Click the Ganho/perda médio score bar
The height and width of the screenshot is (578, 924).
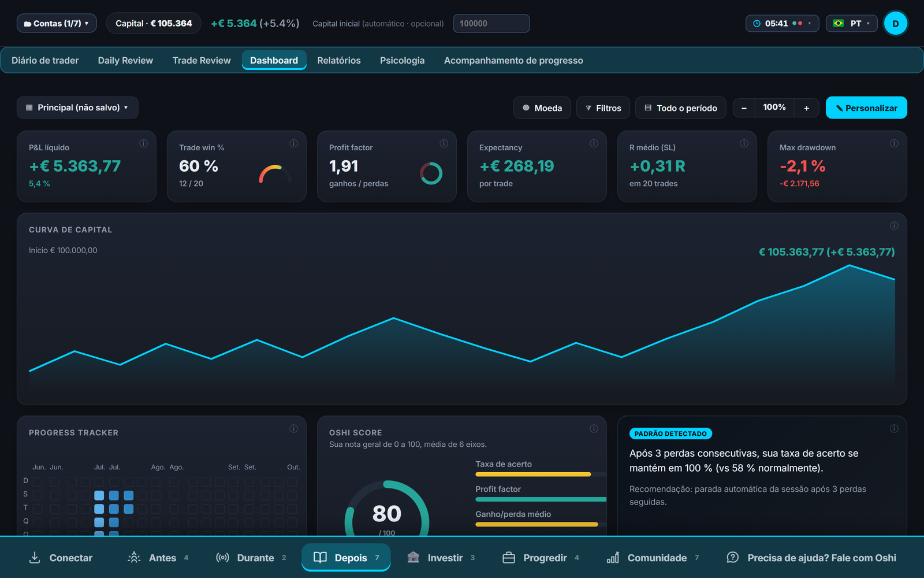pos(541,524)
